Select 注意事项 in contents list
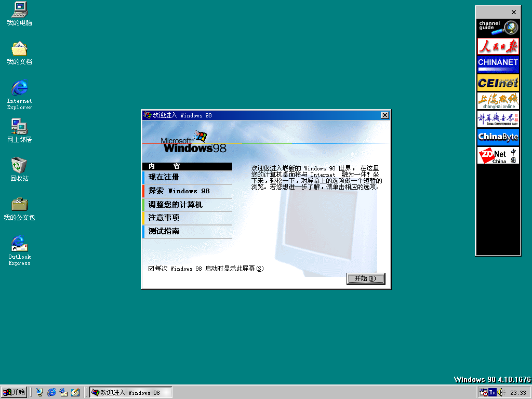The height and width of the screenshot is (399, 532). pos(187,218)
